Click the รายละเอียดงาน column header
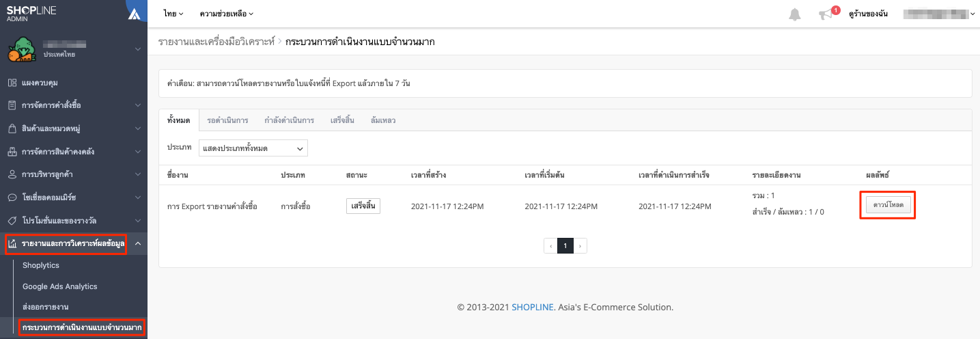The width and height of the screenshot is (980, 339). tap(776, 175)
